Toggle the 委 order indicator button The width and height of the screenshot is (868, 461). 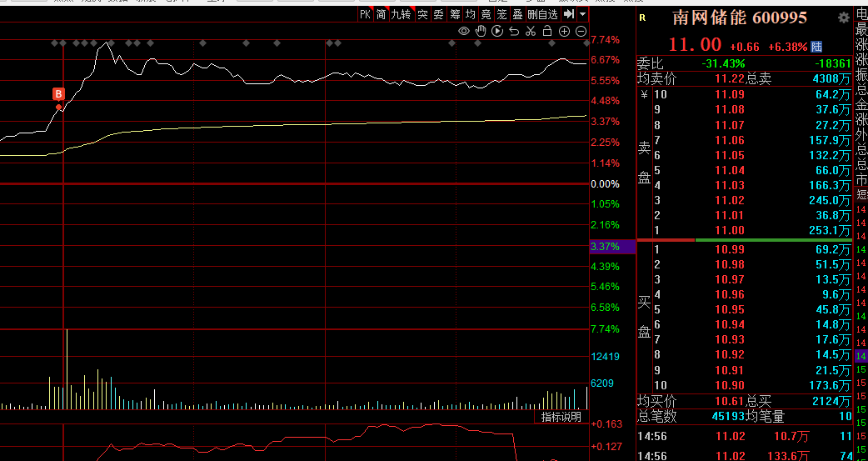click(x=438, y=14)
